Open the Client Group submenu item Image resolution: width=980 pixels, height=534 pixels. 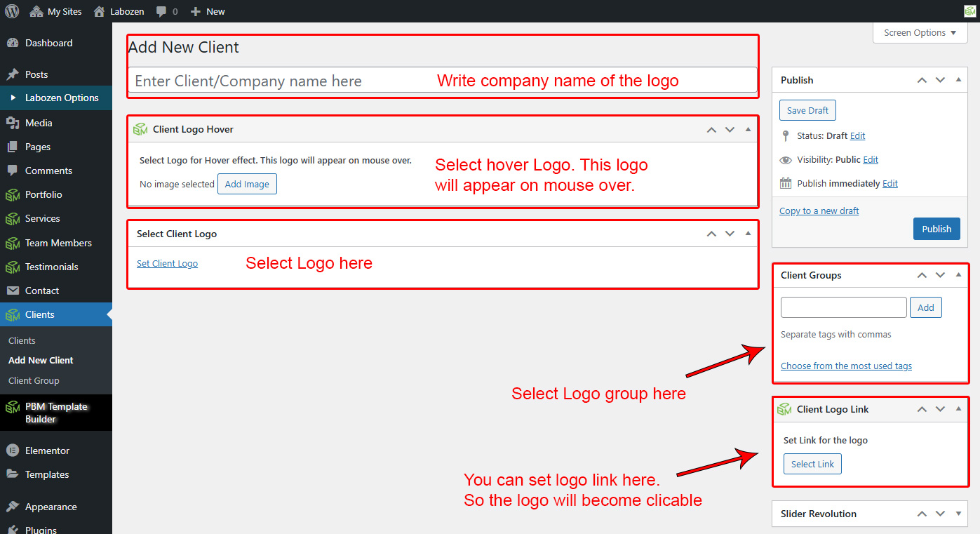34,380
